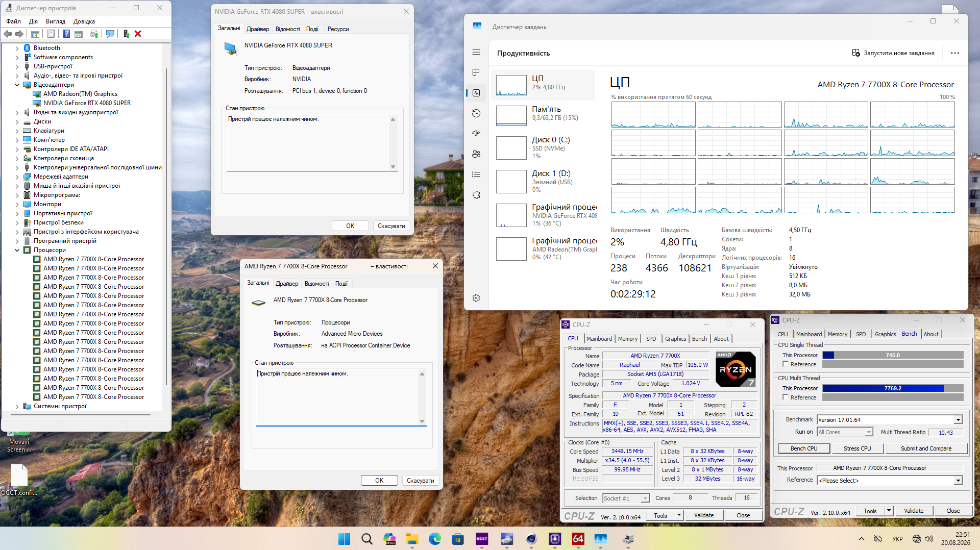Open the Startup apps icon in Task Manager sidebar
Screen dimensions: 980x550
(x=476, y=134)
